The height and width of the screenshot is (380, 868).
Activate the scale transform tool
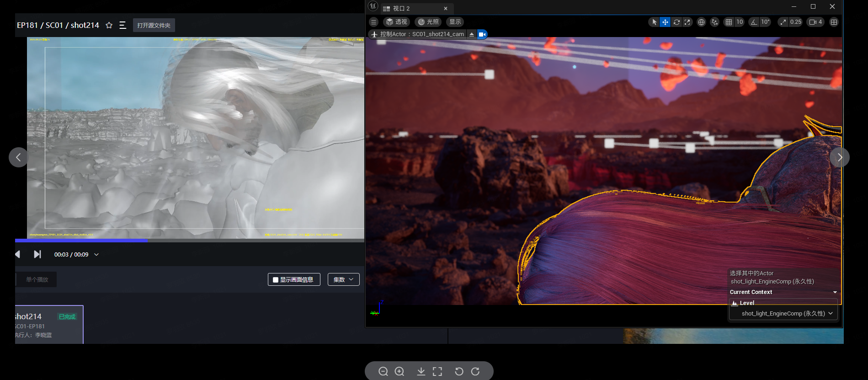[x=687, y=22]
